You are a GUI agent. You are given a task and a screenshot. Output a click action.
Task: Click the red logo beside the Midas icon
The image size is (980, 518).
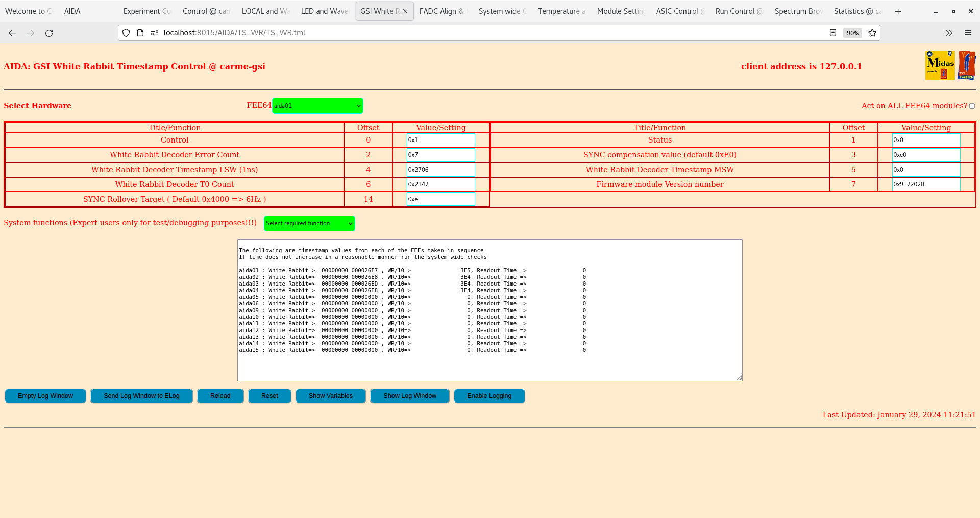point(967,65)
